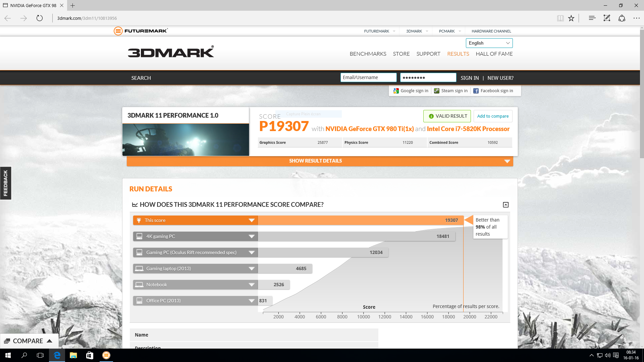The image size is (644, 362).
Task: Collapse the score comparison section icon
Action: pyautogui.click(x=506, y=205)
